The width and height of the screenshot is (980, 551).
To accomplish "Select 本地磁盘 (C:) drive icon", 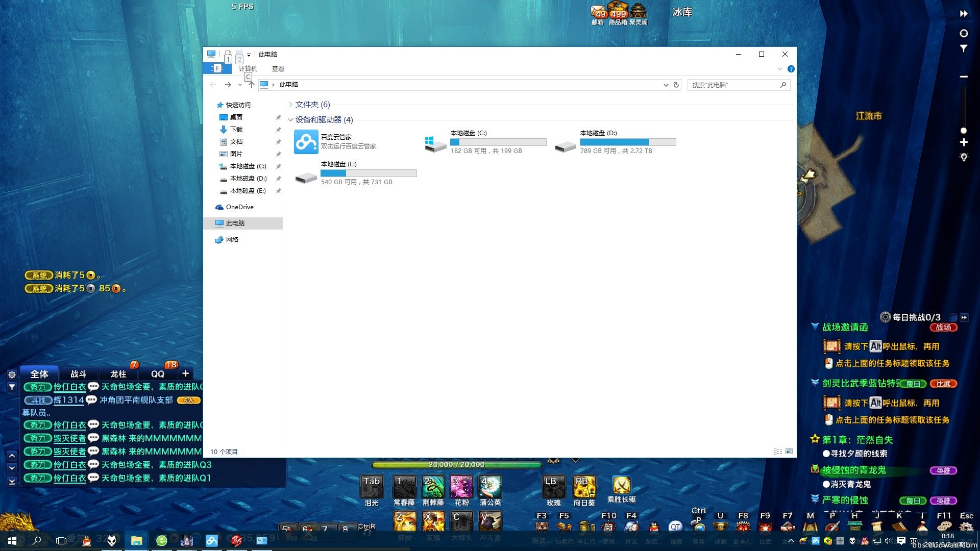I will 435,144.
